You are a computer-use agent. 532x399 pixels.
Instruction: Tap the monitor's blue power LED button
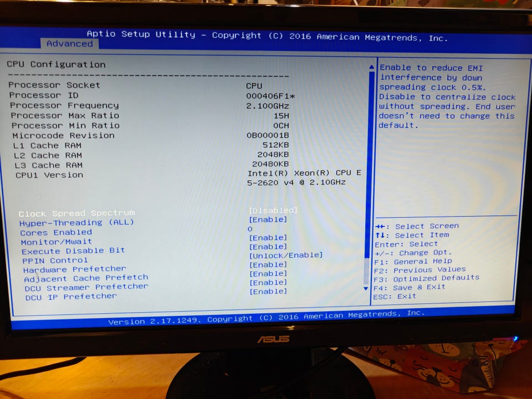(x=516, y=338)
